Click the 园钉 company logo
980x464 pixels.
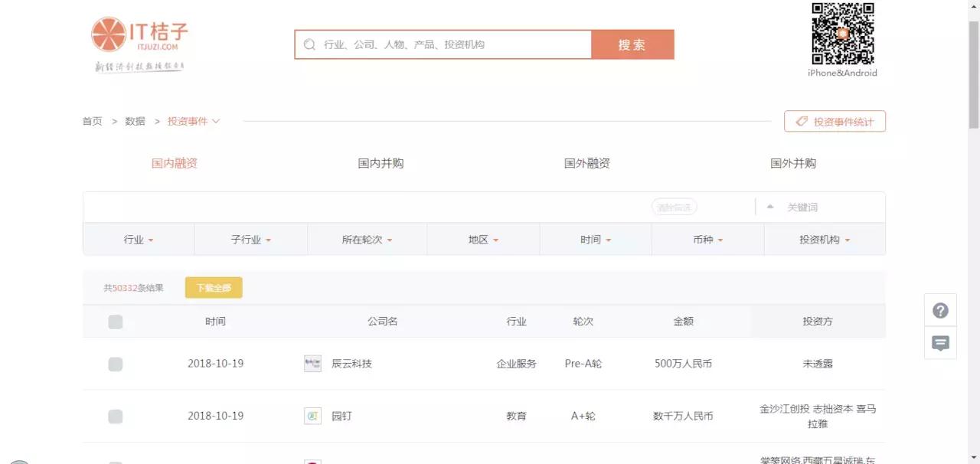point(312,416)
